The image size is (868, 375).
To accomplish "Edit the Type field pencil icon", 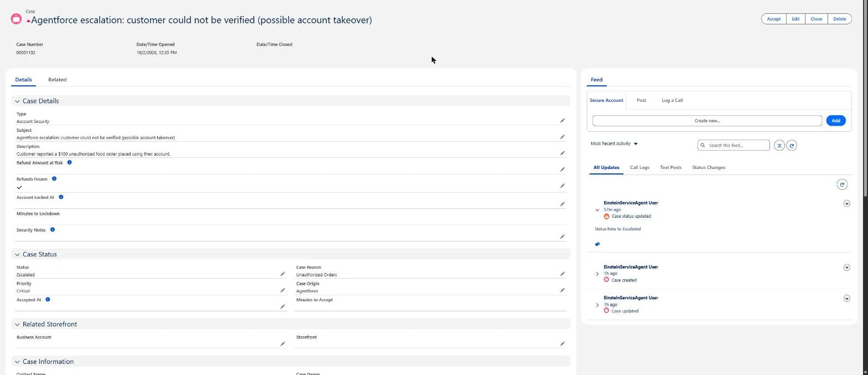I will click(562, 120).
